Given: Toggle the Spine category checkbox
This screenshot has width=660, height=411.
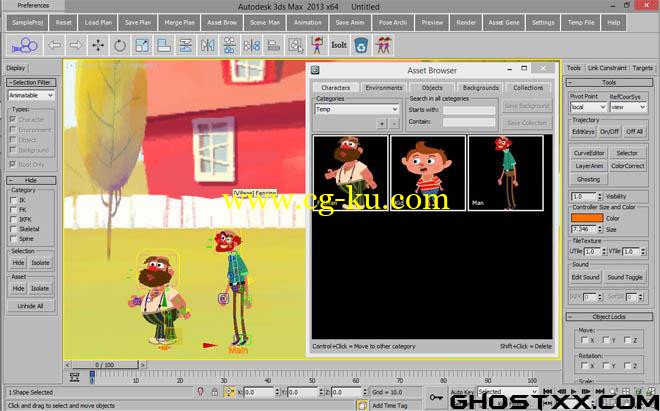Looking at the screenshot, I should pos(13,239).
